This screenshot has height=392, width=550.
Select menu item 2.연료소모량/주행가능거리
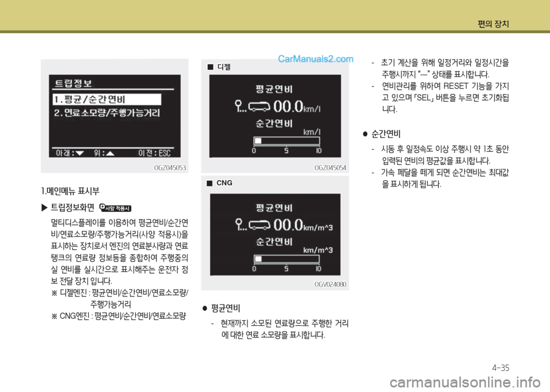pos(107,113)
